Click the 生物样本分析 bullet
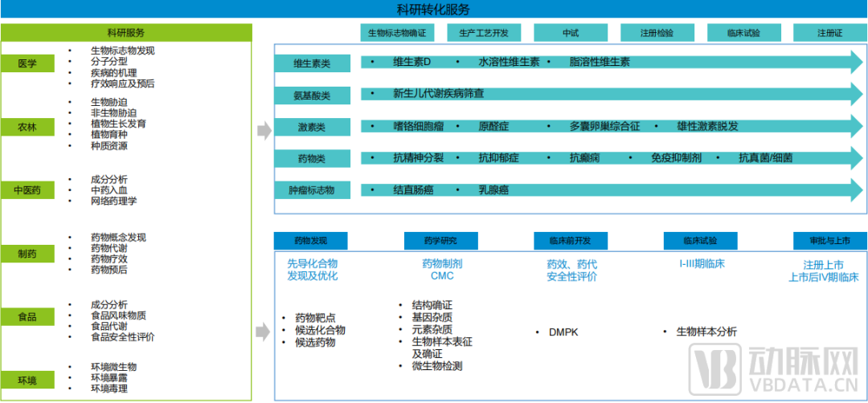 [x=706, y=332]
